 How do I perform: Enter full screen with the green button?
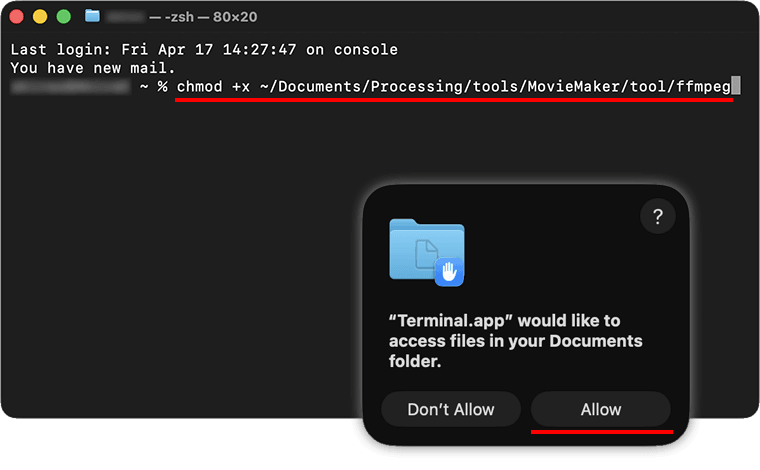[63, 16]
